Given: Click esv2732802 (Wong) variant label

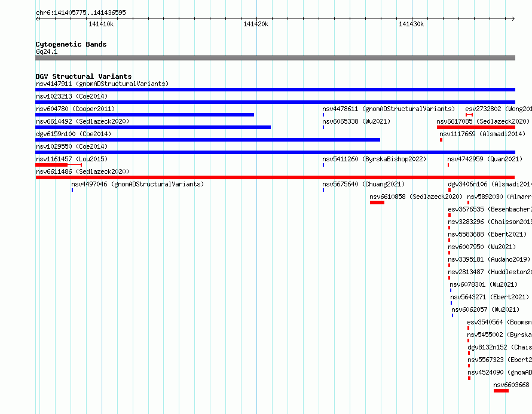Looking at the screenshot, I should [499, 109].
